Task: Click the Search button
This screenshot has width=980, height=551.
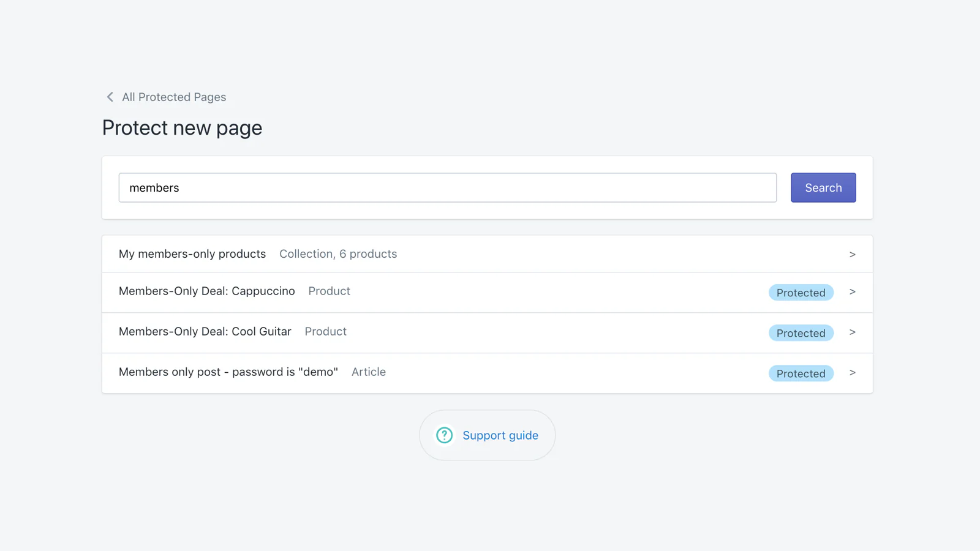Action: click(x=823, y=187)
